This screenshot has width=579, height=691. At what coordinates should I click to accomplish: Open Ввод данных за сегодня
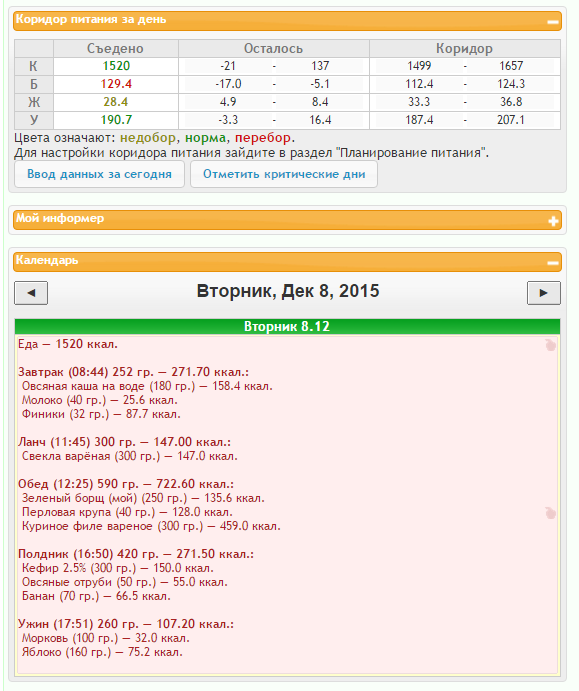[99, 174]
